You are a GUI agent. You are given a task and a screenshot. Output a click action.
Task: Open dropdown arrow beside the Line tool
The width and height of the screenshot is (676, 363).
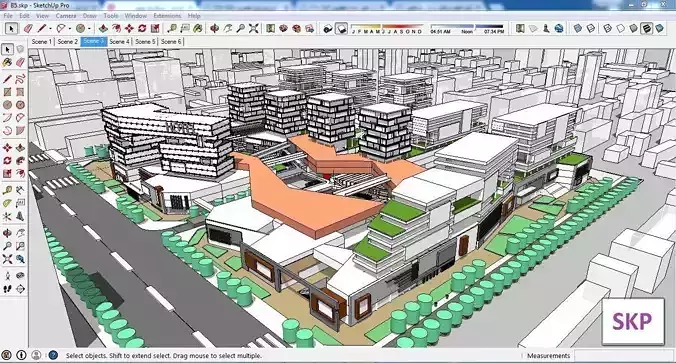[50, 29]
